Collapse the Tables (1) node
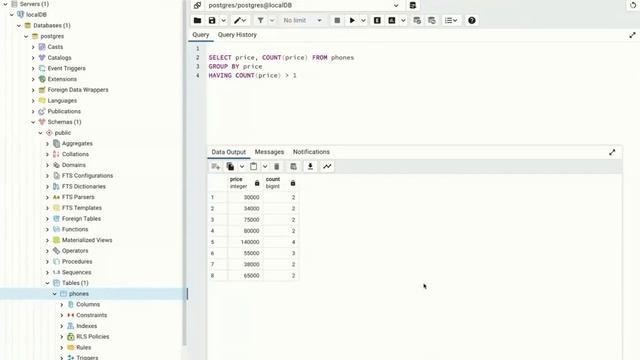This screenshot has width=640, height=360. (x=47, y=283)
